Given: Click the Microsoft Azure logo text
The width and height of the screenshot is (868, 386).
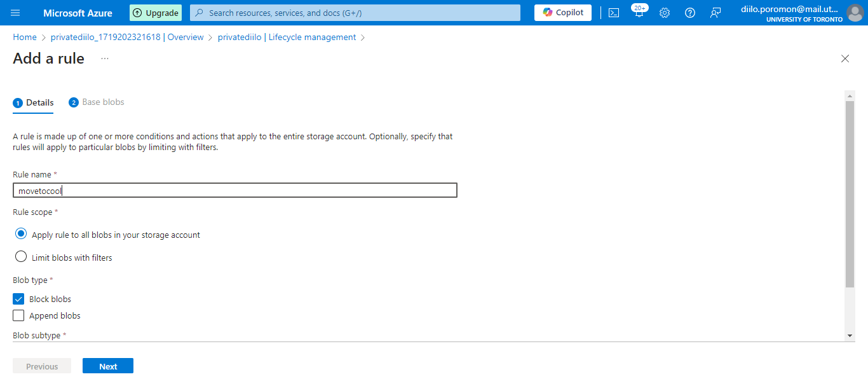Looking at the screenshot, I should 78,13.
